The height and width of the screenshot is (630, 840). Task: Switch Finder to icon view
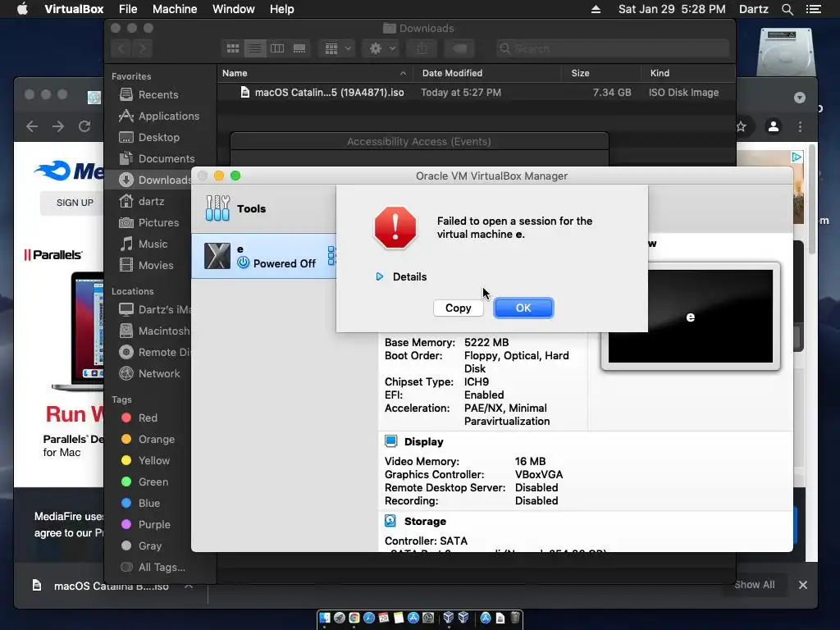(x=233, y=48)
